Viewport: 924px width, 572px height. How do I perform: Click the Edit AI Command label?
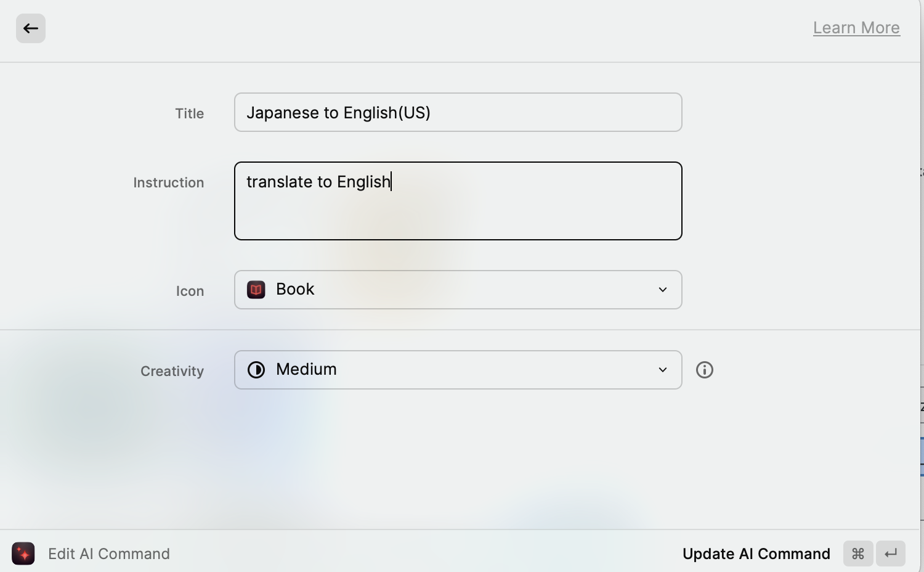[x=108, y=553]
